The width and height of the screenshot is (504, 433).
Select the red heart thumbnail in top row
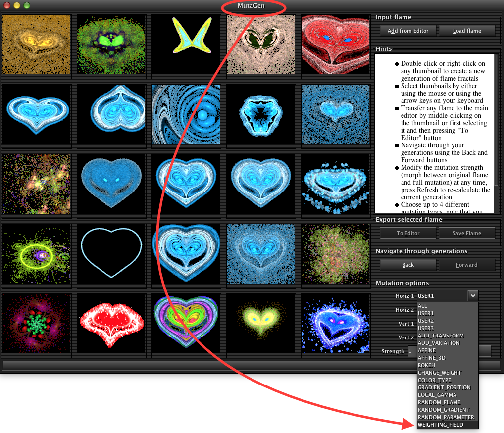pos(335,45)
